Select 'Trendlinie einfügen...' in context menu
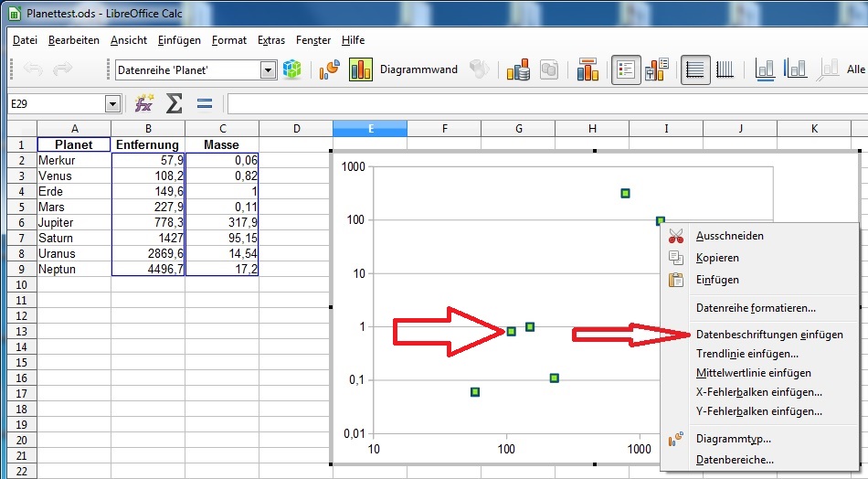Viewport: 868px width, 479px height. coord(746,354)
